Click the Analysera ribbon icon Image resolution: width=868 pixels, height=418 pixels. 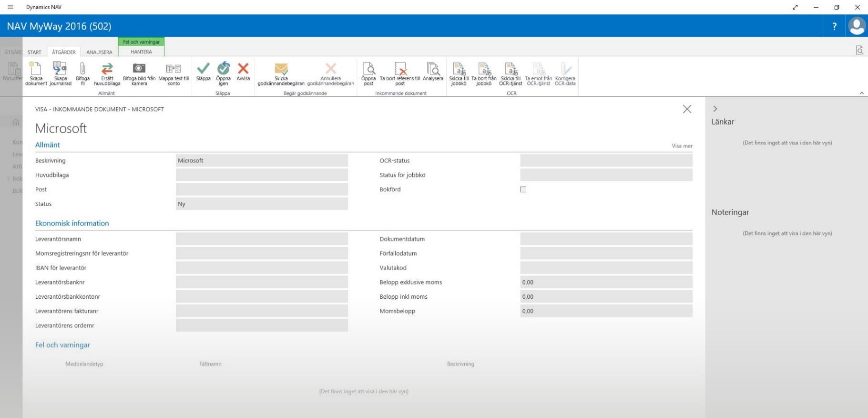tap(433, 69)
